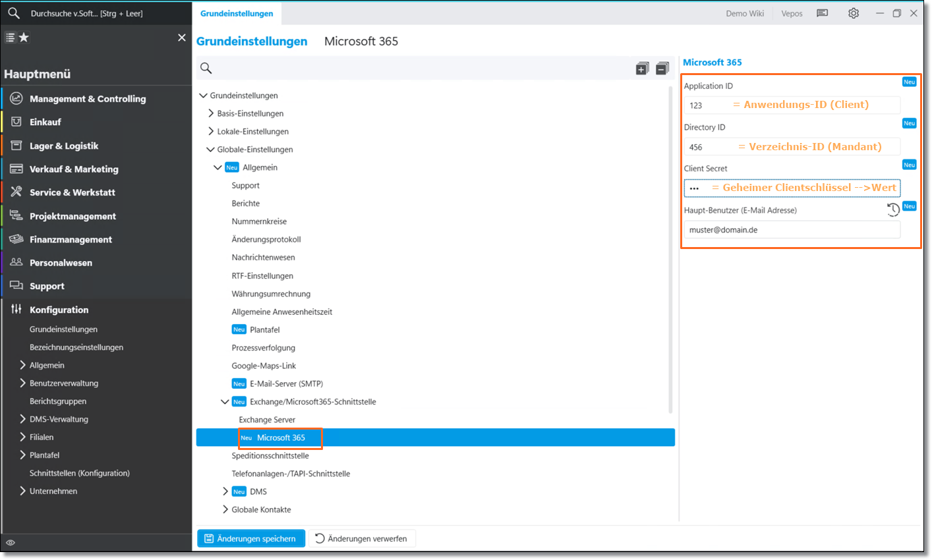Click the collapse-all minus icon above the tree

click(662, 69)
